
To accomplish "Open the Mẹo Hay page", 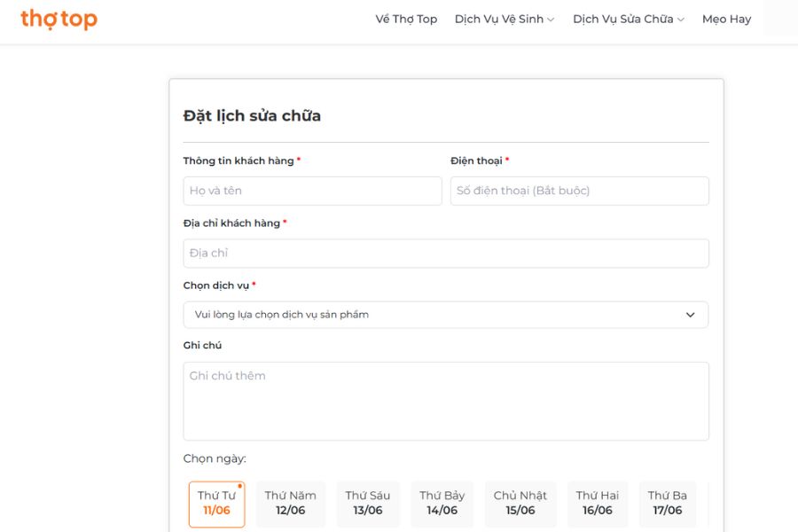I will click(726, 20).
